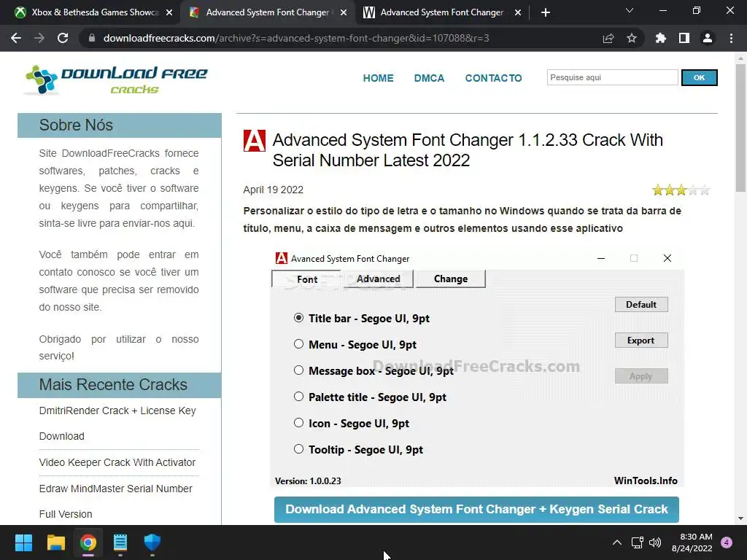Viewport: 747px width, 560px height.
Task: Open the DmitriRender Crack + License Key link
Action: 117,424
